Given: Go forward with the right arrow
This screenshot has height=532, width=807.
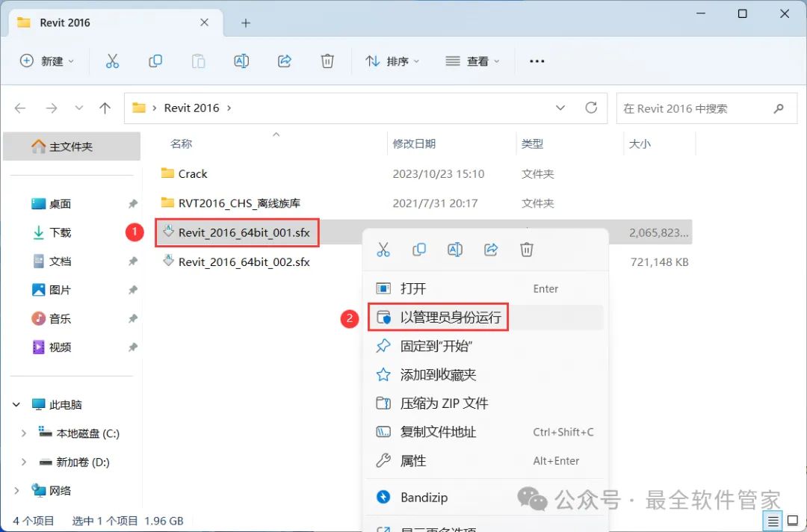Looking at the screenshot, I should coord(52,108).
